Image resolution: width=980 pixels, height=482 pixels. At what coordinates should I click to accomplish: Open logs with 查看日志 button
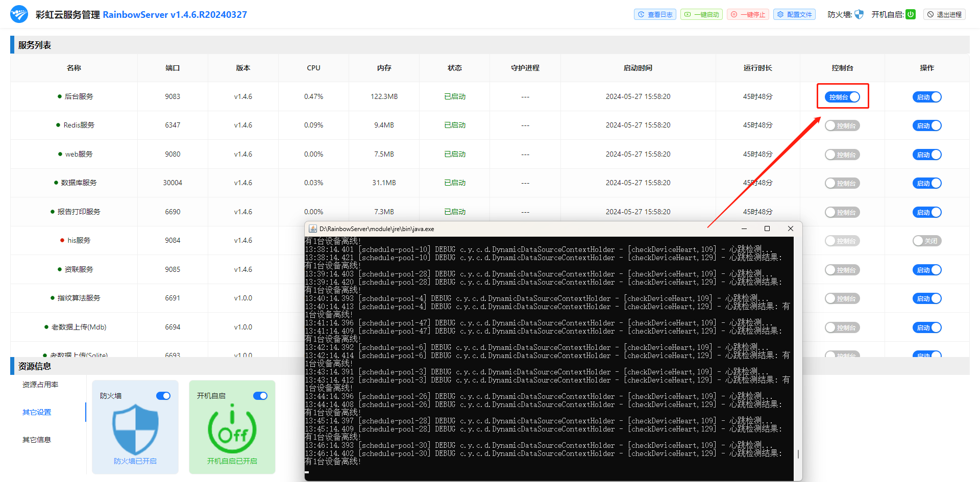(655, 14)
